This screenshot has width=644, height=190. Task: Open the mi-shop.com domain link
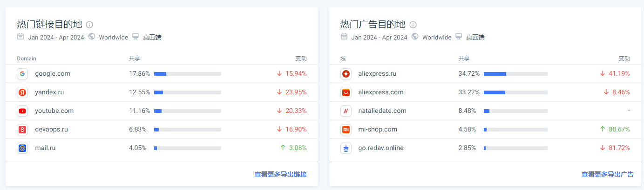[x=378, y=130]
